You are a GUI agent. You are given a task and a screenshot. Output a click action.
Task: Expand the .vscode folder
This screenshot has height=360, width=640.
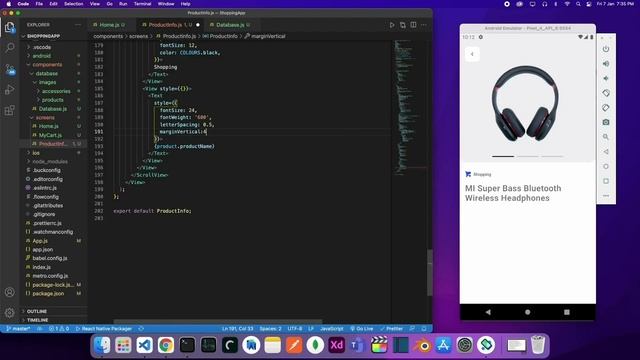42,47
